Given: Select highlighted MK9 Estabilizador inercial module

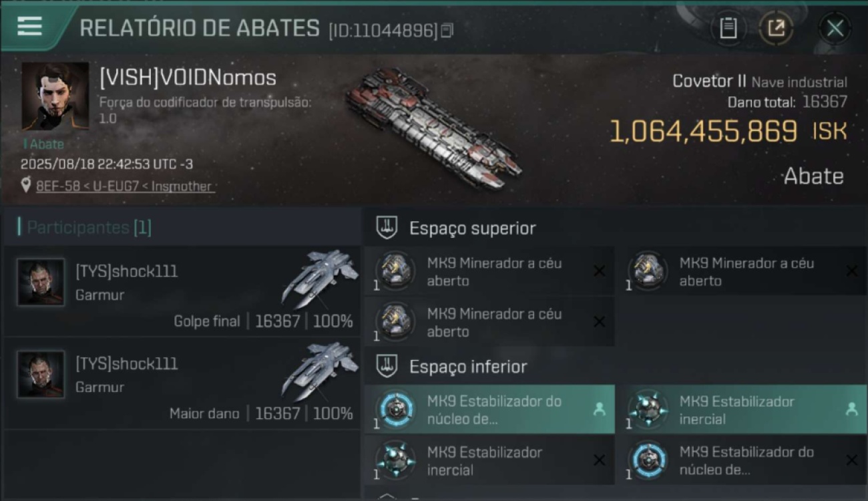Looking at the screenshot, I should (742, 409).
